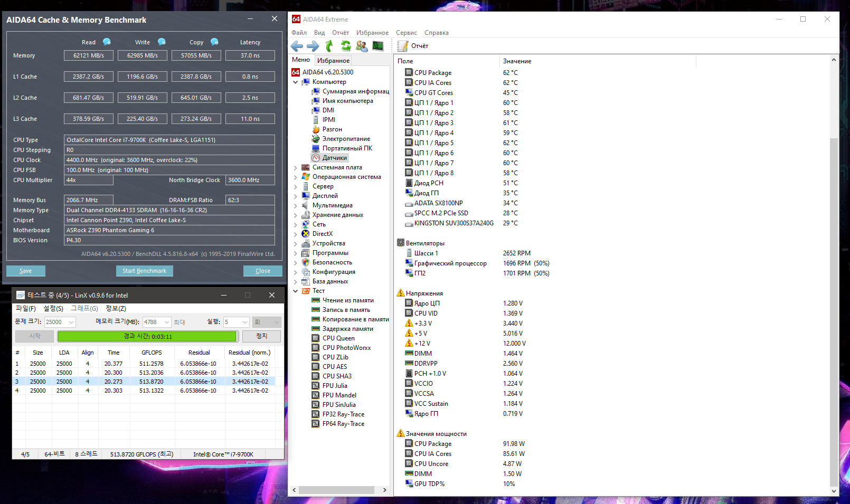This screenshot has width=850, height=504.
Task: Select the Шасси 1 fan 2652 RPM row
Action: [x=468, y=253]
